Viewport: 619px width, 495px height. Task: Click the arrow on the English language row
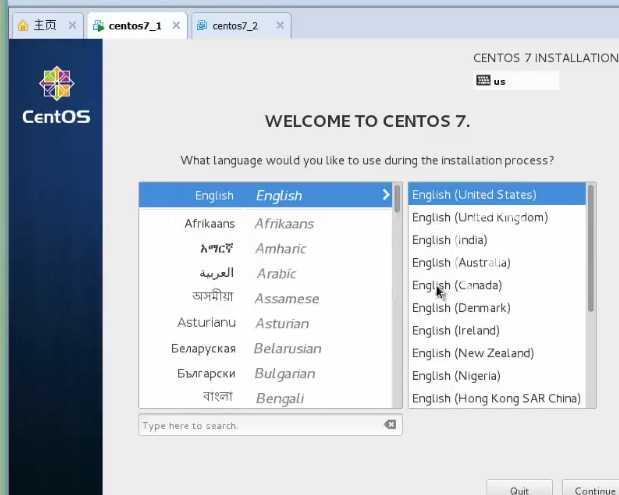click(x=386, y=195)
